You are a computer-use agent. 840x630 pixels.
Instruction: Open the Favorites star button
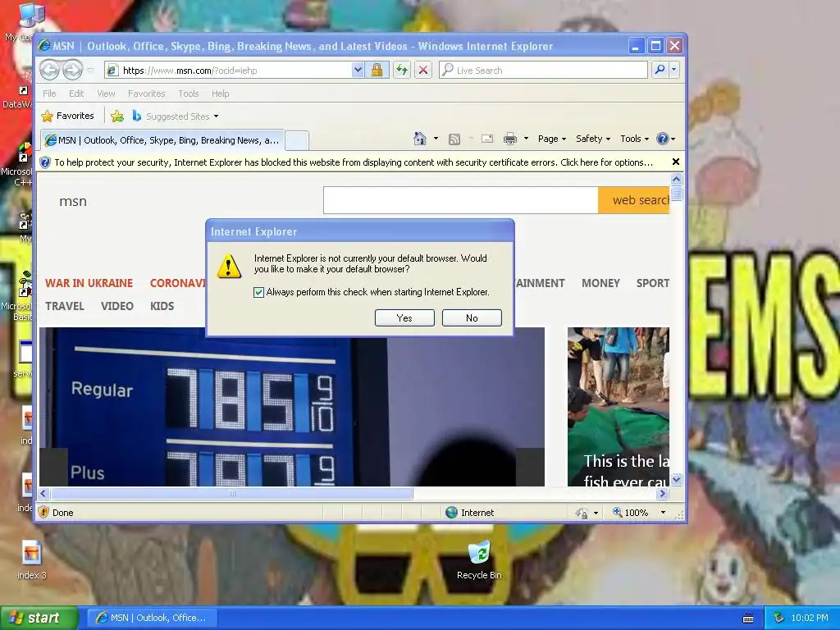click(67, 116)
